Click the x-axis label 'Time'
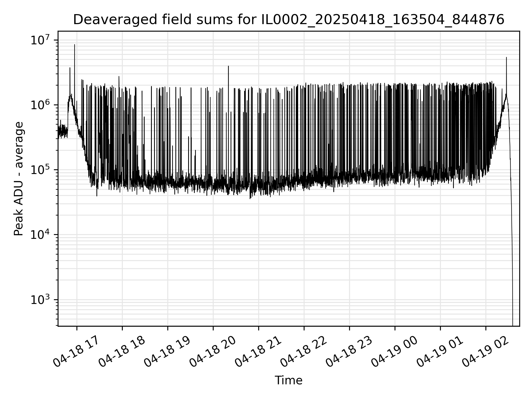This screenshot has width=532, height=399. tap(288, 380)
